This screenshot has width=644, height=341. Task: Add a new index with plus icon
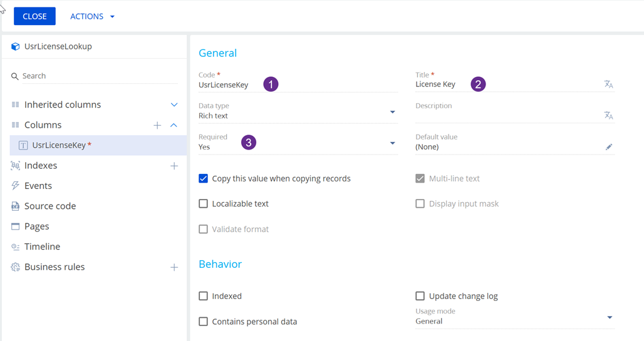(x=174, y=166)
